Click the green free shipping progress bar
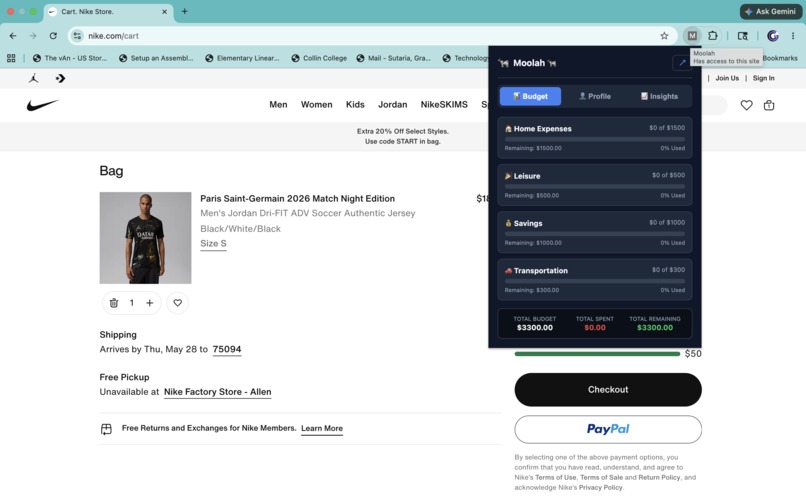Screen dimensions: 806x504 pyautogui.click(x=597, y=354)
